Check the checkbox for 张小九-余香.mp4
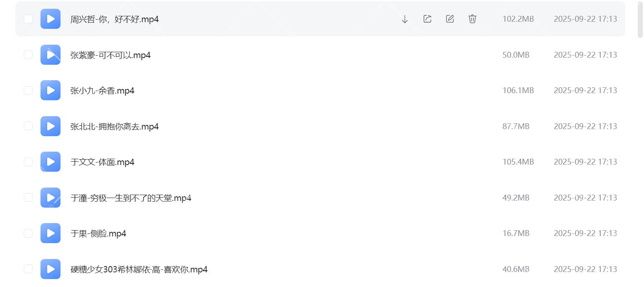This screenshot has width=644, height=287. tap(28, 90)
